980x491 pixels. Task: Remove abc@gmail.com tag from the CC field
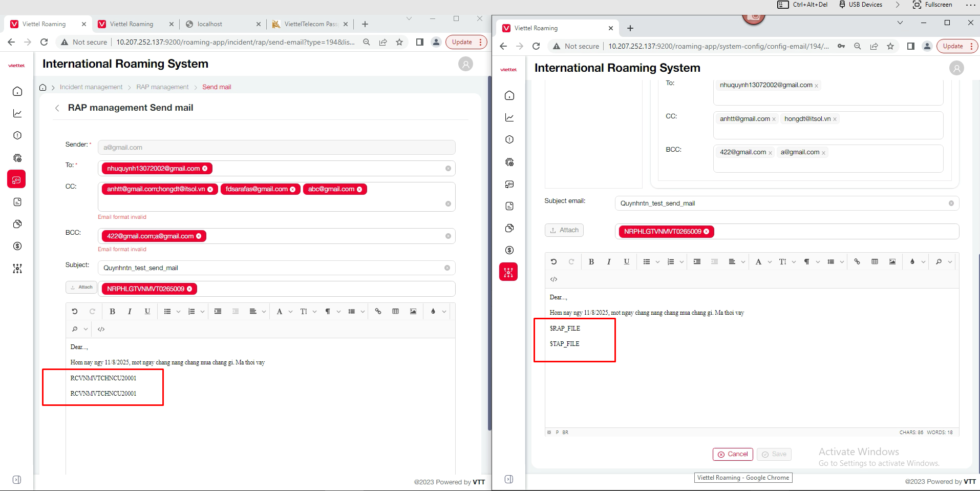(359, 190)
